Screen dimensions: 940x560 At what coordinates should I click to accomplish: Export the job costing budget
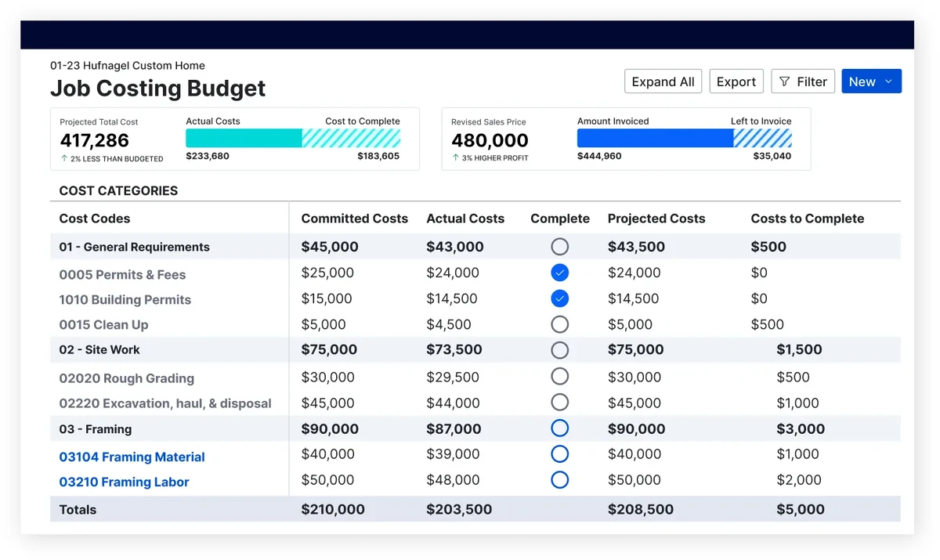click(736, 81)
